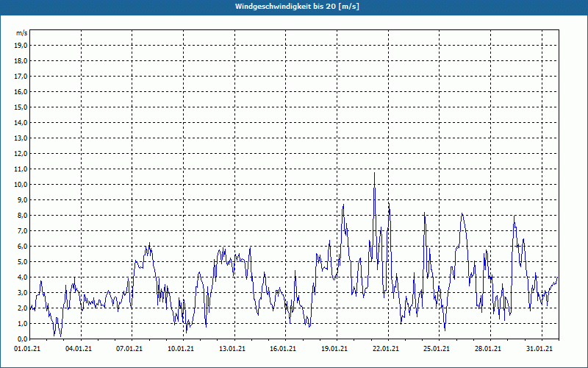This screenshot has width=588, height=368.
Task: Select the 15,0 axis value
Action: point(21,107)
